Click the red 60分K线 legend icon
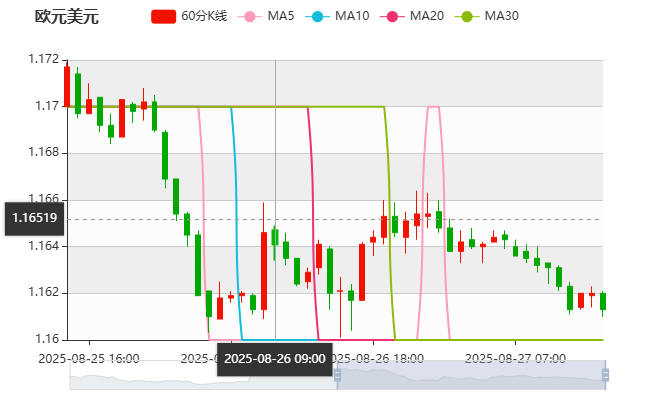The image size is (670, 400). coord(164,17)
